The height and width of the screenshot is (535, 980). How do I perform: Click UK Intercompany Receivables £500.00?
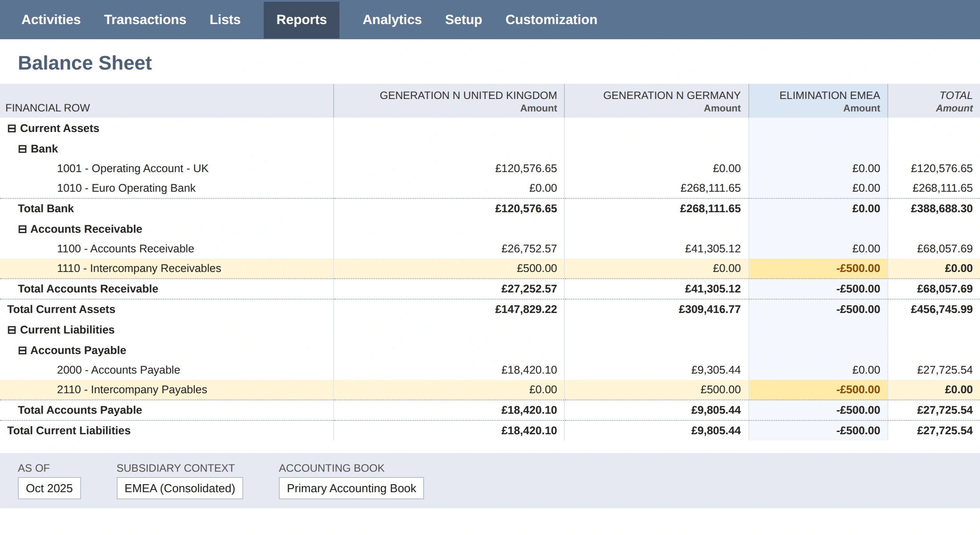tap(537, 268)
